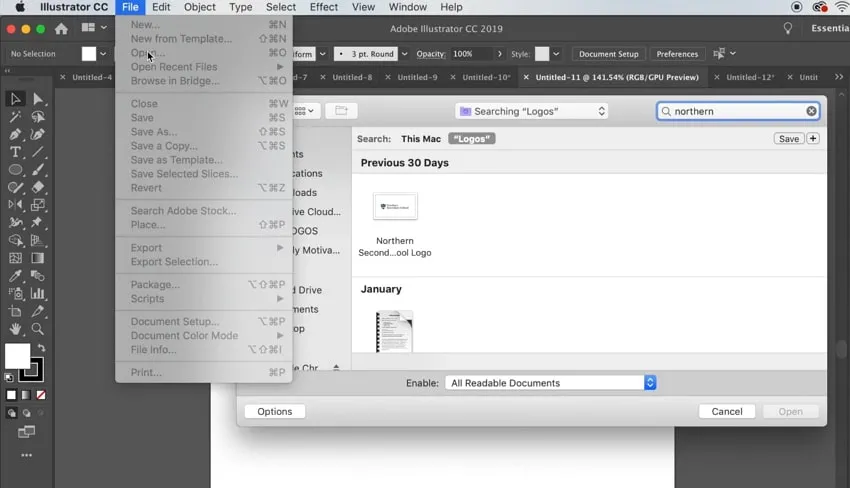Choose the Artboard tool
The image size is (850, 488).
(15, 311)
